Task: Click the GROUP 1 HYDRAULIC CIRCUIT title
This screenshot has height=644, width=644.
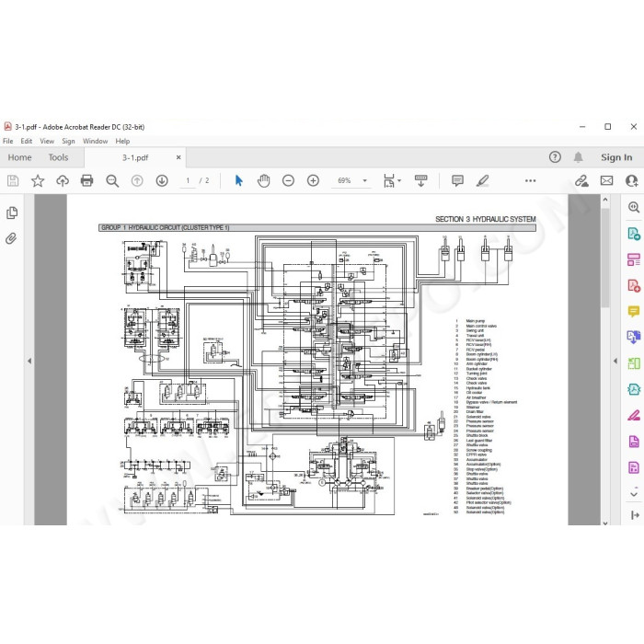Action: click(165, 227)
